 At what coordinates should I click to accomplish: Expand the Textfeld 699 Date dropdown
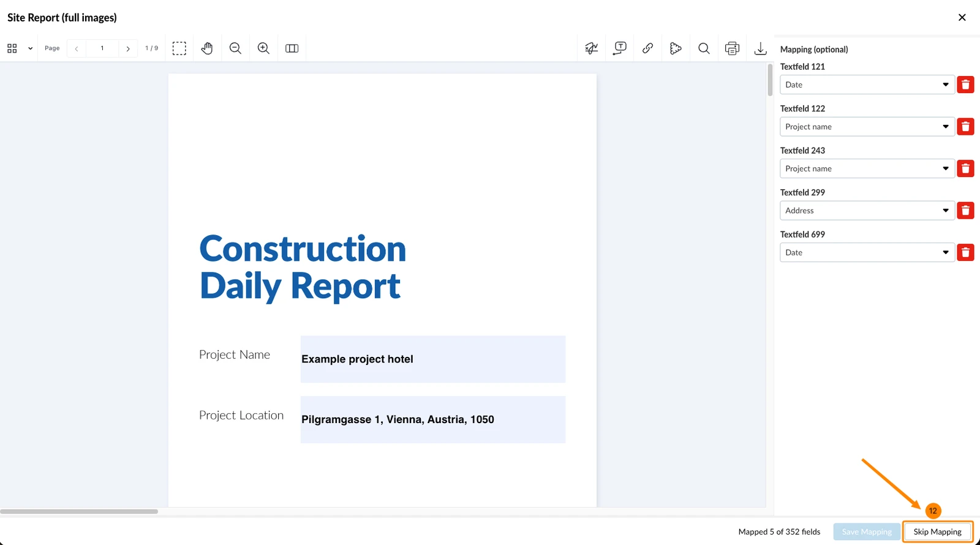[867, 252]
